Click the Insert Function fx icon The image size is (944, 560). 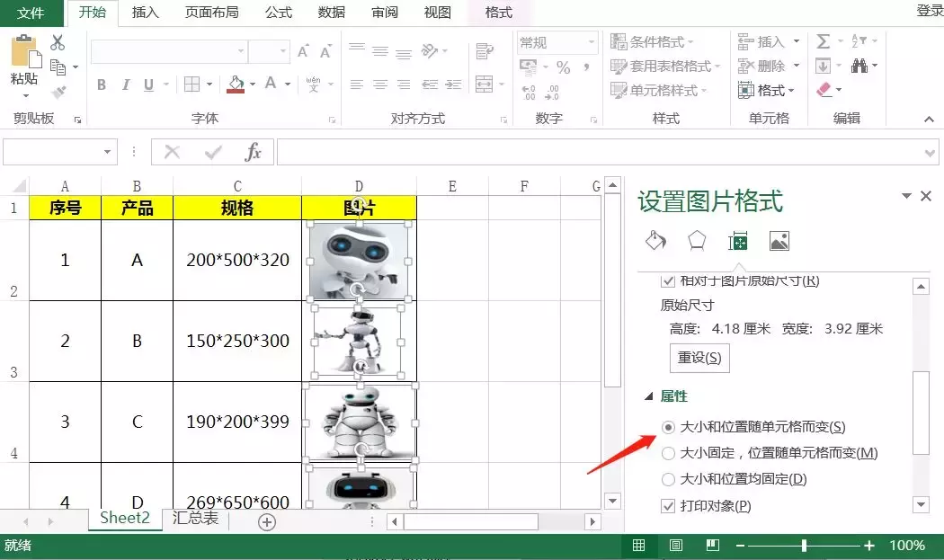[x=253, y=152]
